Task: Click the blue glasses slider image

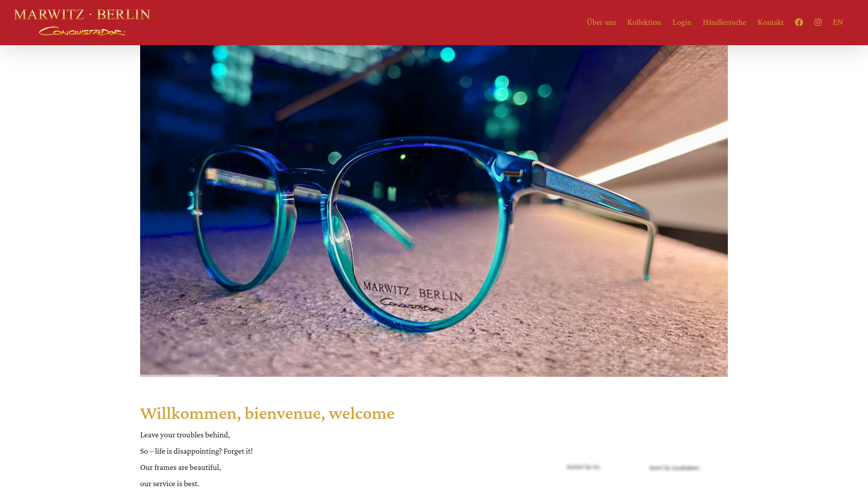Action: click(x=434, y=211)
